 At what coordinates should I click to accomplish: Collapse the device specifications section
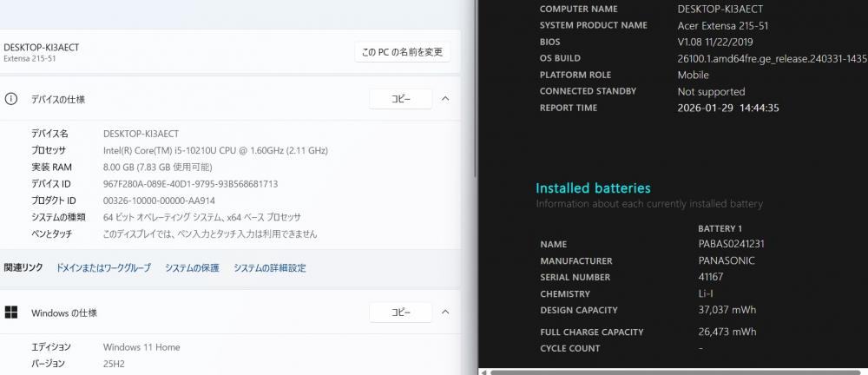pyautogui.click(x=445, y=99)
